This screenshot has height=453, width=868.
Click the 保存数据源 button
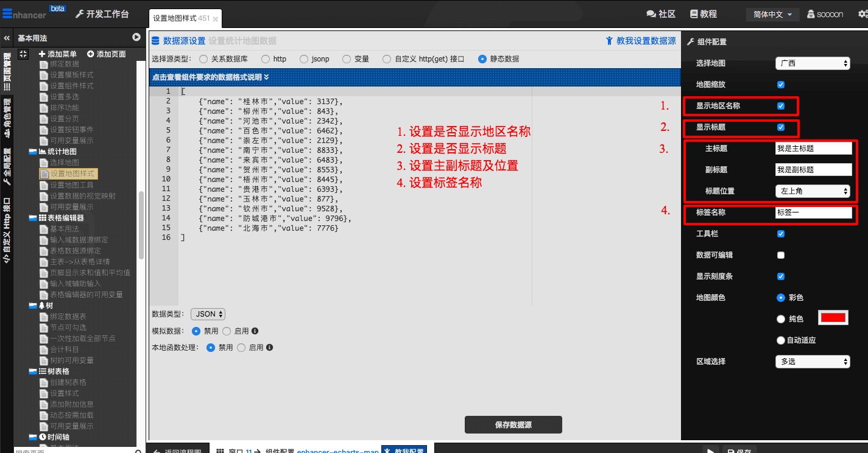(x=513, y=425)
